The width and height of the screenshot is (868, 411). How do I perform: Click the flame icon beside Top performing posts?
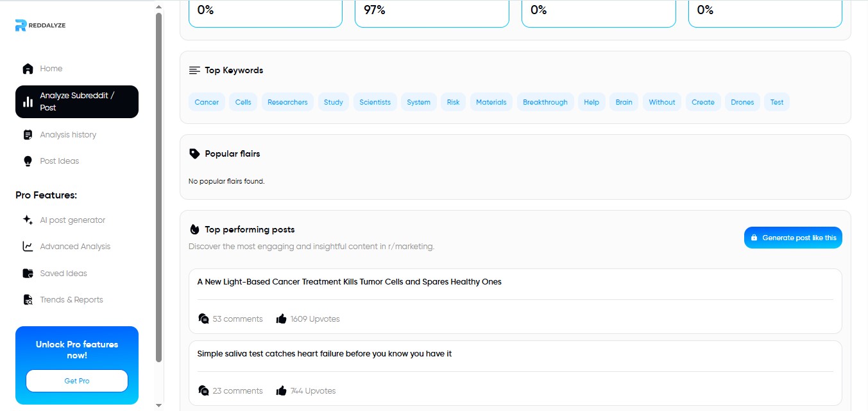click(194, 229)
